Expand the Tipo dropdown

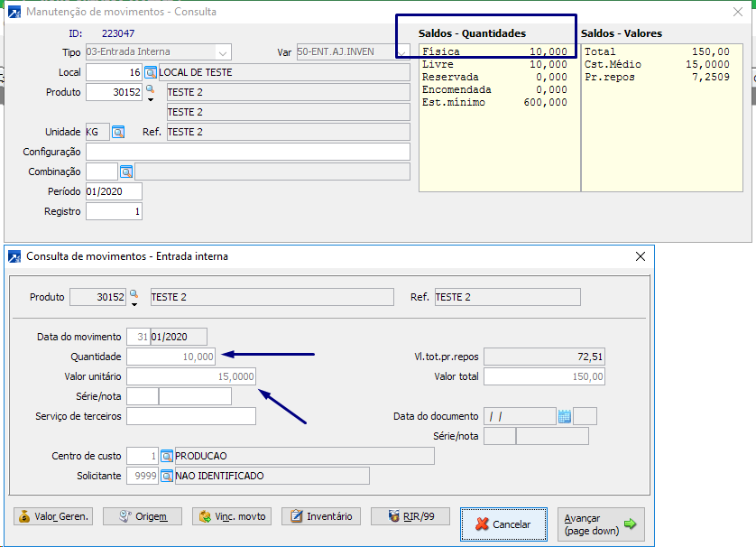point(223,52)
